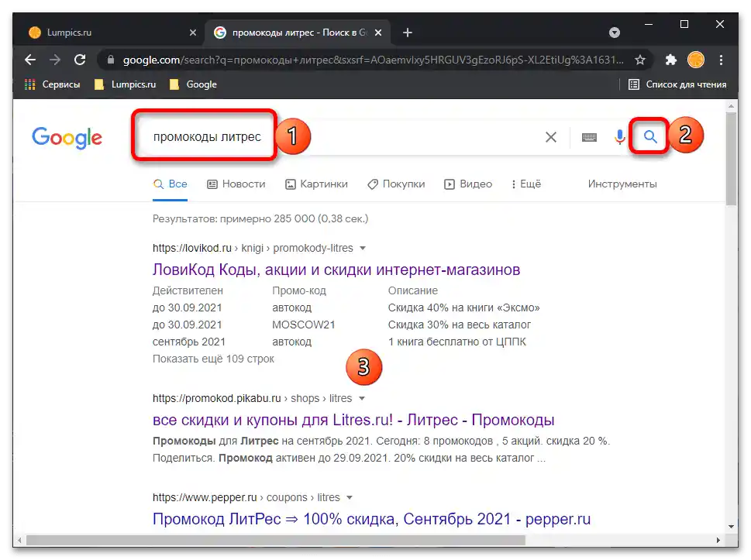Open ЛовиКод Коды, акции и скидки link

pyautogui.click(x=336, y=270)
